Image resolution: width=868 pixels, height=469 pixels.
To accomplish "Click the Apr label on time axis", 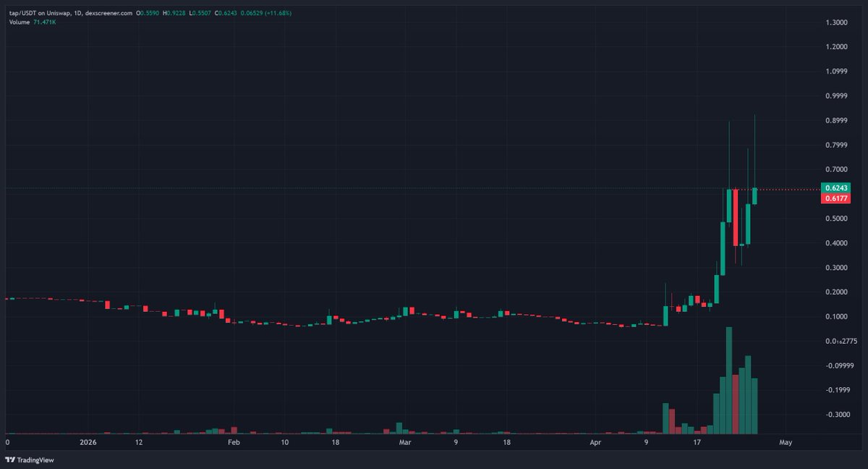I will pyautogui.click(x=595, y=441).
